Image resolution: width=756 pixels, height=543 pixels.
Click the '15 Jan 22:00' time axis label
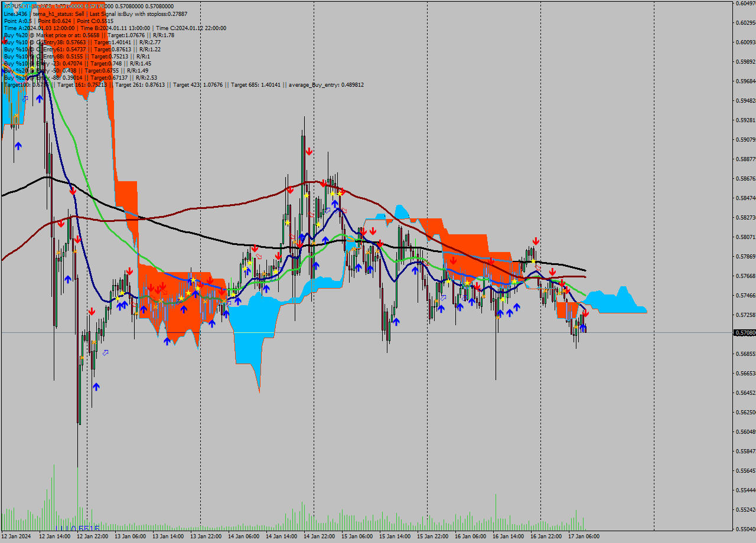click(433, 537)
